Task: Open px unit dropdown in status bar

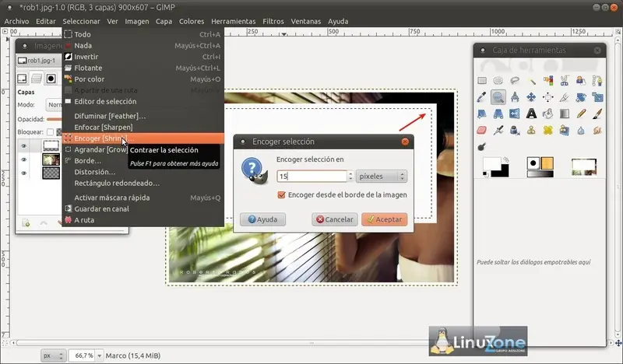Action: (53, 355)
